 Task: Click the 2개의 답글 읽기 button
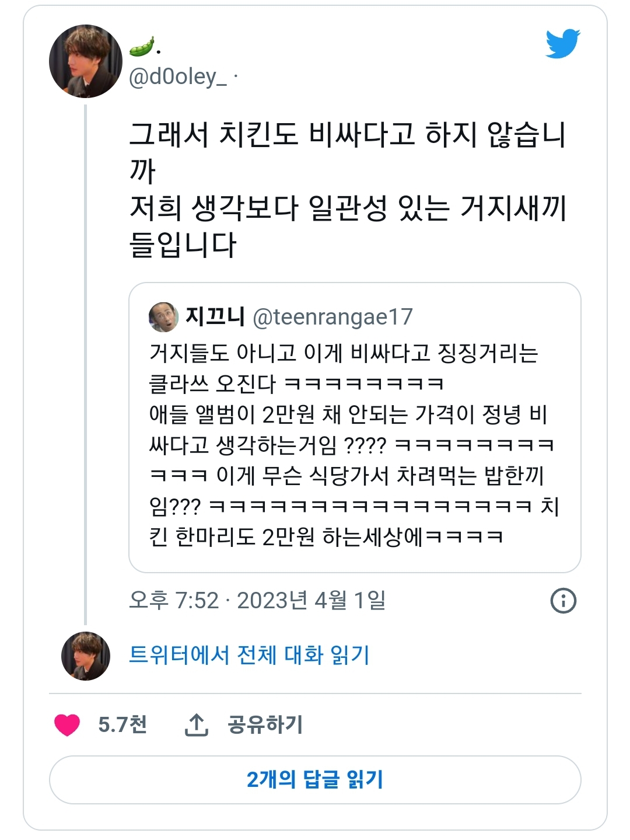315,780
